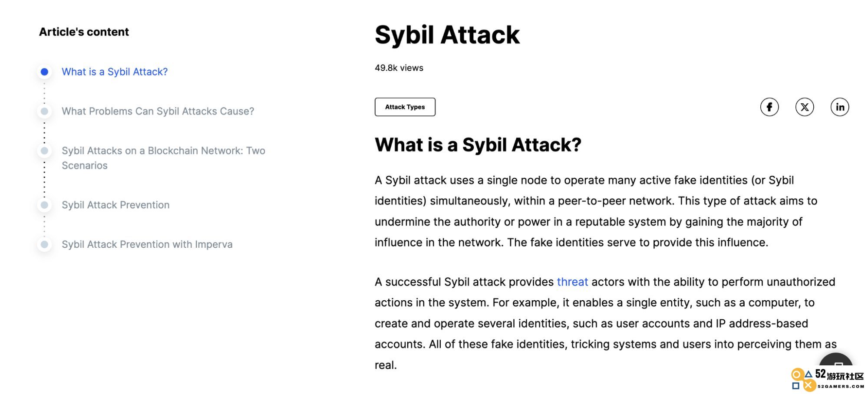Click the Attack Types tag button
This screenshot has height=394, width=868.
click(x=405, y=107)
